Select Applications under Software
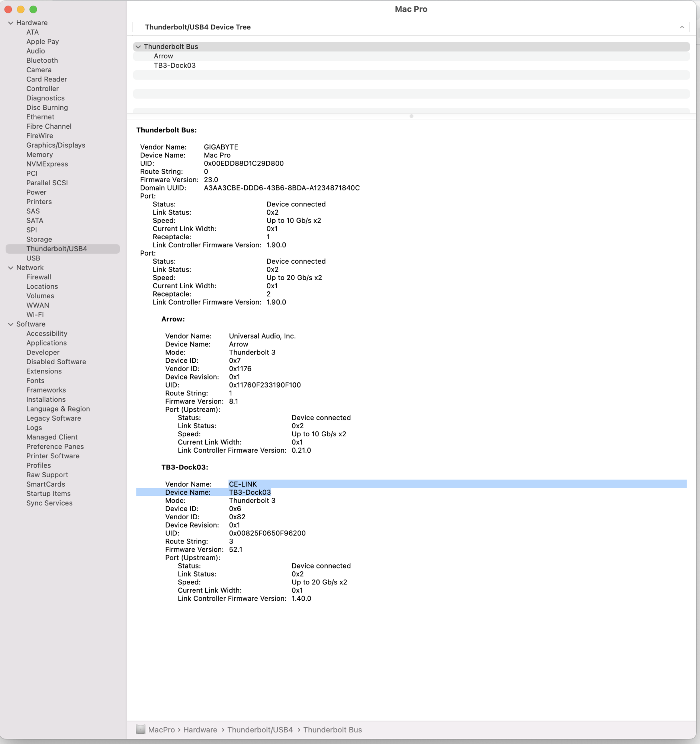The image size is (700, 744). coord(46,343)
